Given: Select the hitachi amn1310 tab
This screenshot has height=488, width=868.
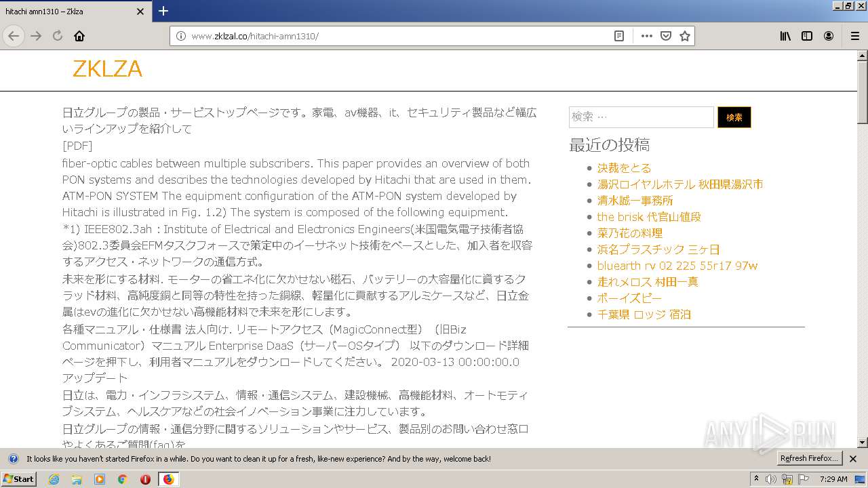Looking at the screenshot, I should pyautogui.click(x=75, y=12).
